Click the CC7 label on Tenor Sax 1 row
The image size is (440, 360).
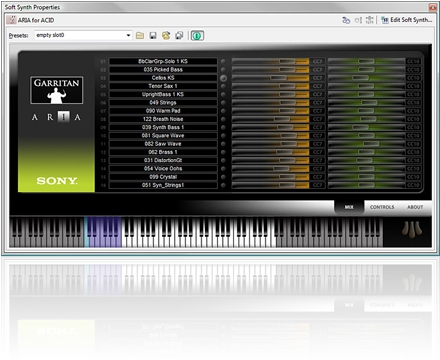click(x=317, y=86)
